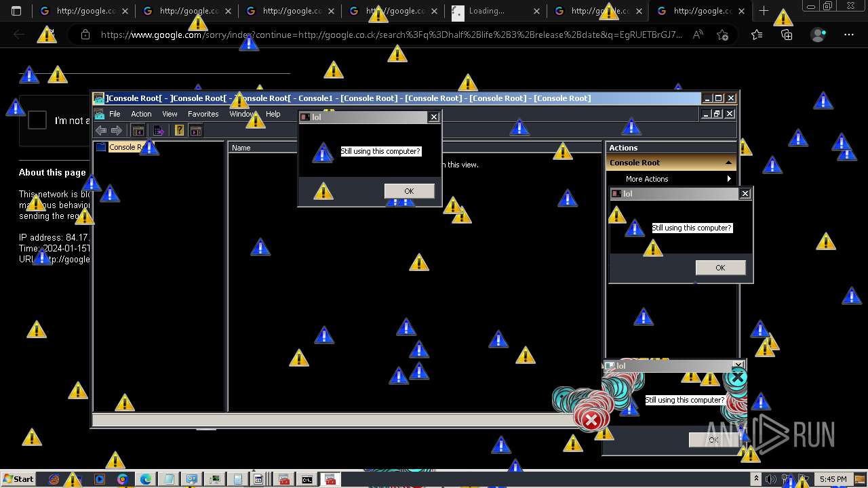Open Command Prompt taskbar icon
The width and height of the screenshot is (868, 488).
click(307, 479)
